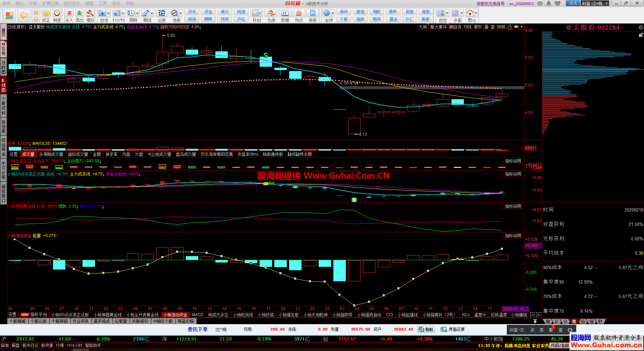This screenshot has height=351, width=644.
Task: Toggle 复权 price adjustment on chart
Action: pyautogui.click(x=478, y=27)
